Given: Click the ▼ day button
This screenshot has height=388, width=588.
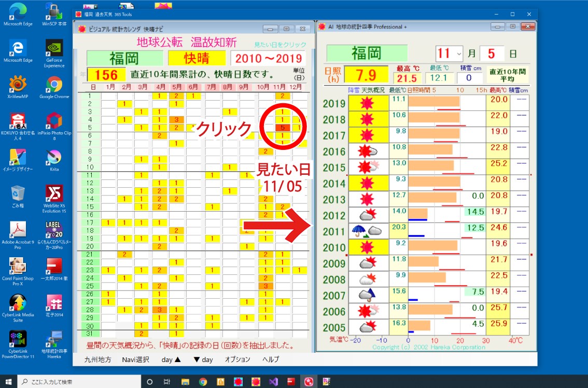Looking at the screenshot, I should (202, 359).
